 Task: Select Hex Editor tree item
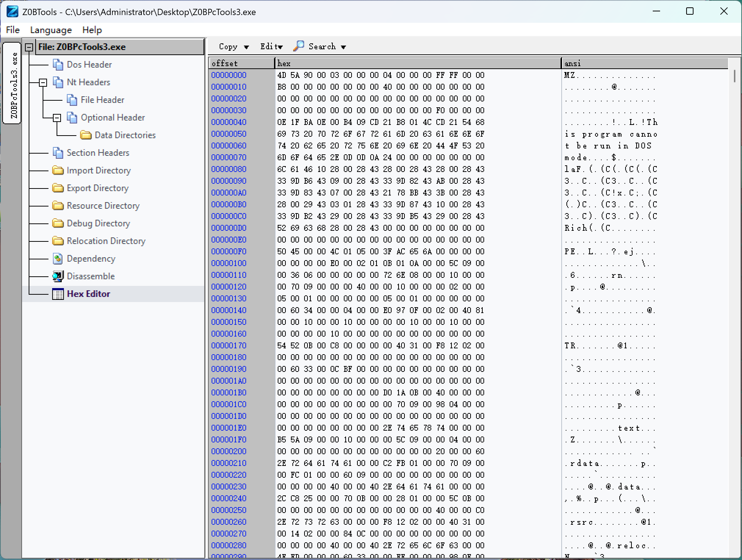coord(89,294)
